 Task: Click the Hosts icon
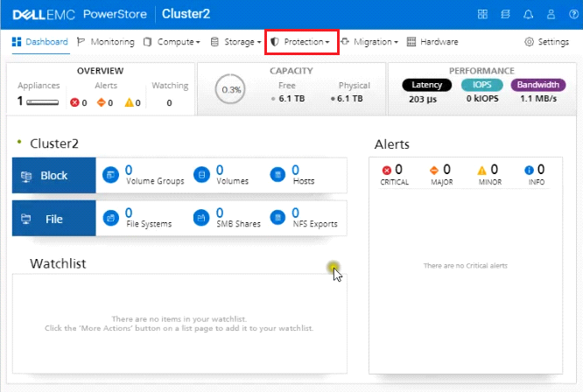pyautogui.click(x=277, y=175)
